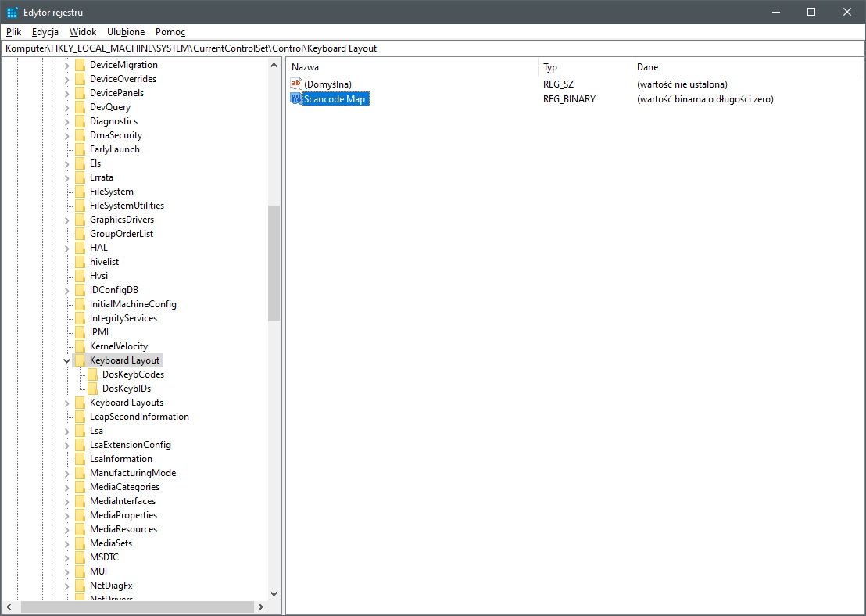Expand the MediaProperties key
Image resolution: width=866 pixels, height=616 pixels.
tap(67, 515)
